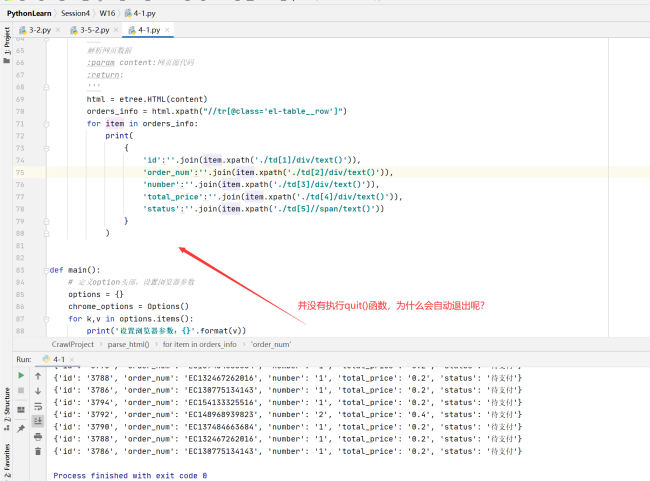Jump up the stack trace with up arrow
This screenshot has width=650, height=481.
tap(38, 376)
